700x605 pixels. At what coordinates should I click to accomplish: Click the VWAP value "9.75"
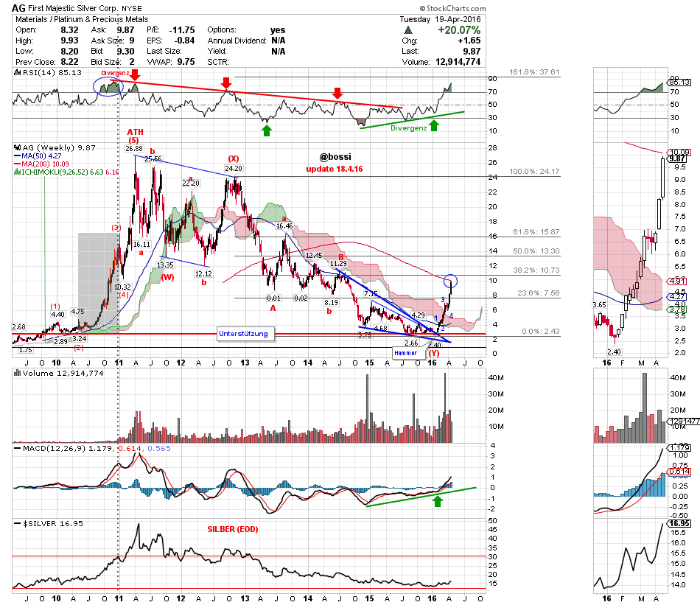(x=186, y=62)
